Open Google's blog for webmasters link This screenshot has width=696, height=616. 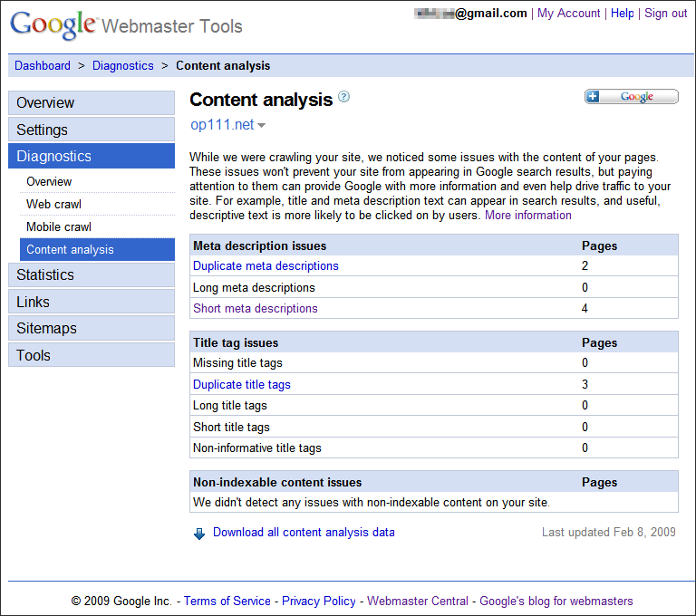pos(556,601)
